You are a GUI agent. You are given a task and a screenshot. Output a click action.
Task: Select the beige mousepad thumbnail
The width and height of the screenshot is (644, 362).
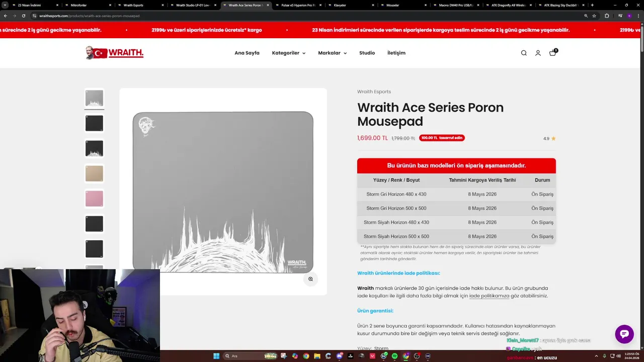[94, 173]
